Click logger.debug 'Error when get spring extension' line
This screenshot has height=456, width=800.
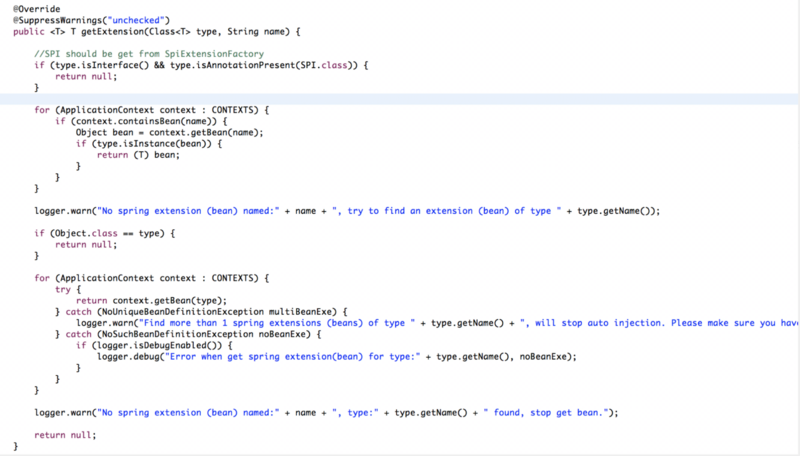(337, 357)
